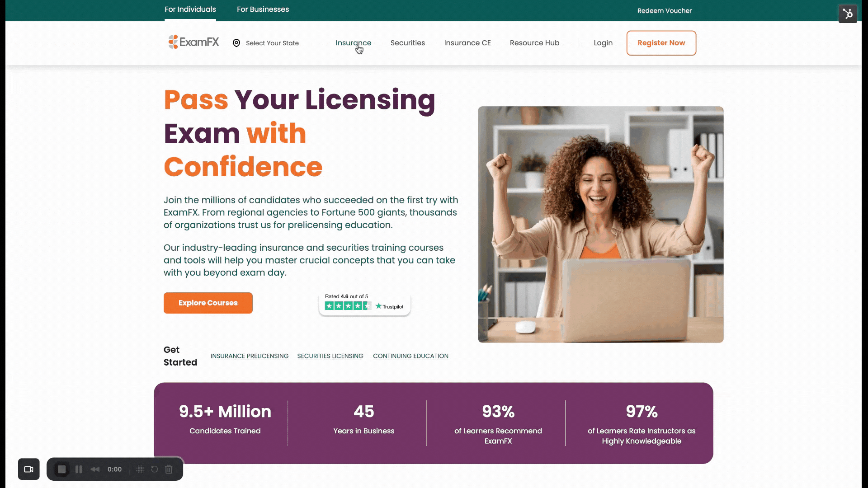This screenshot has height=488, width=868.
Task: Click the grid effects icon in the recorder
Action: [140, 469]
